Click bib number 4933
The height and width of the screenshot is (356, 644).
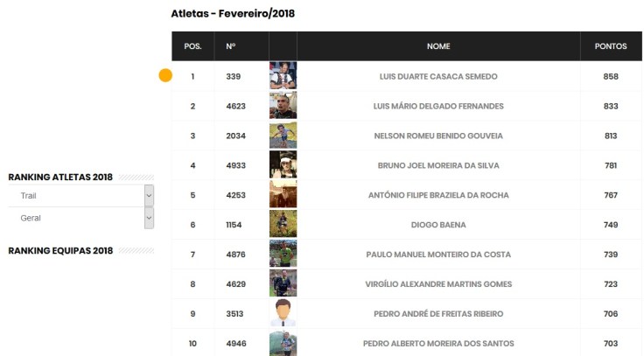click(x=235, y=165)
